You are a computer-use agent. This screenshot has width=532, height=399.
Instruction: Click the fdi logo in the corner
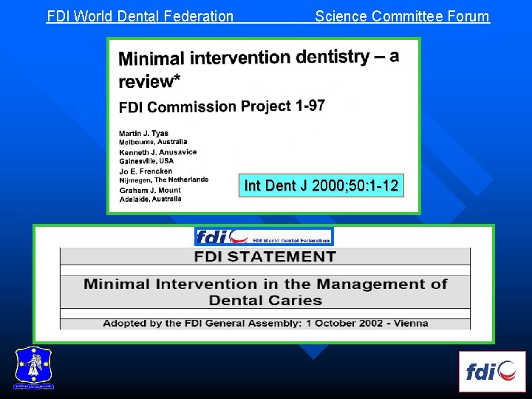[492, 371]
